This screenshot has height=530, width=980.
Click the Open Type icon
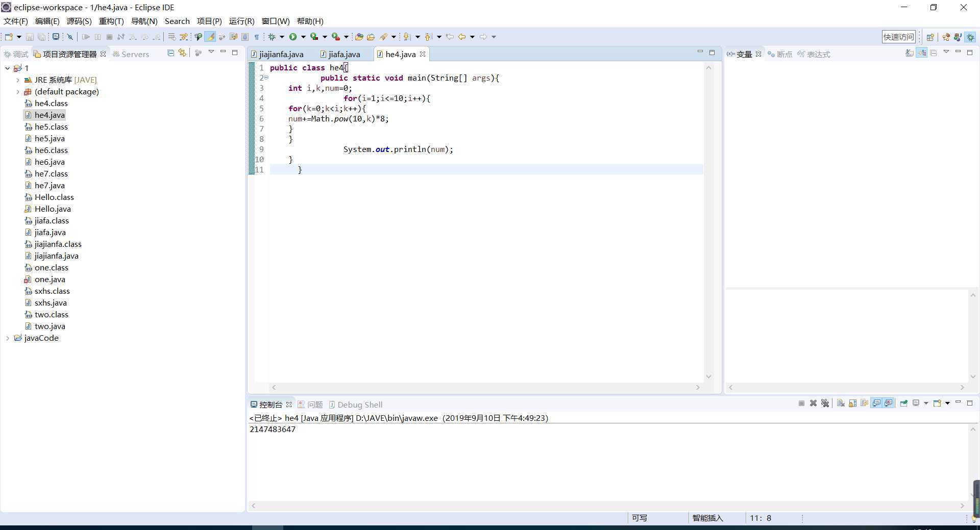tap(359, 37)
